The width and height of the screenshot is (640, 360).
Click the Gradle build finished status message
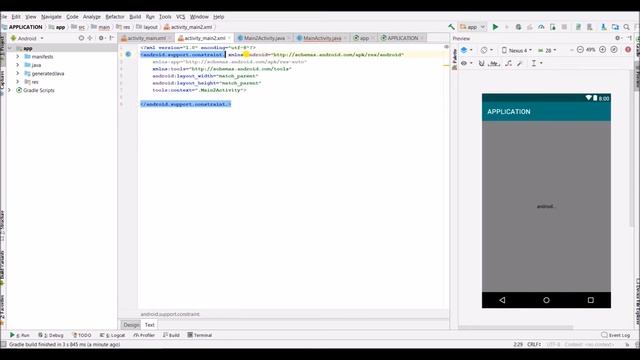point(64,344)
